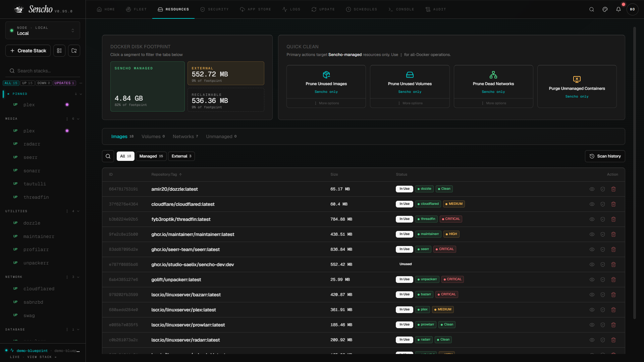Filter by External footprint segment
The image size is (644, 362).
[226, 73]
